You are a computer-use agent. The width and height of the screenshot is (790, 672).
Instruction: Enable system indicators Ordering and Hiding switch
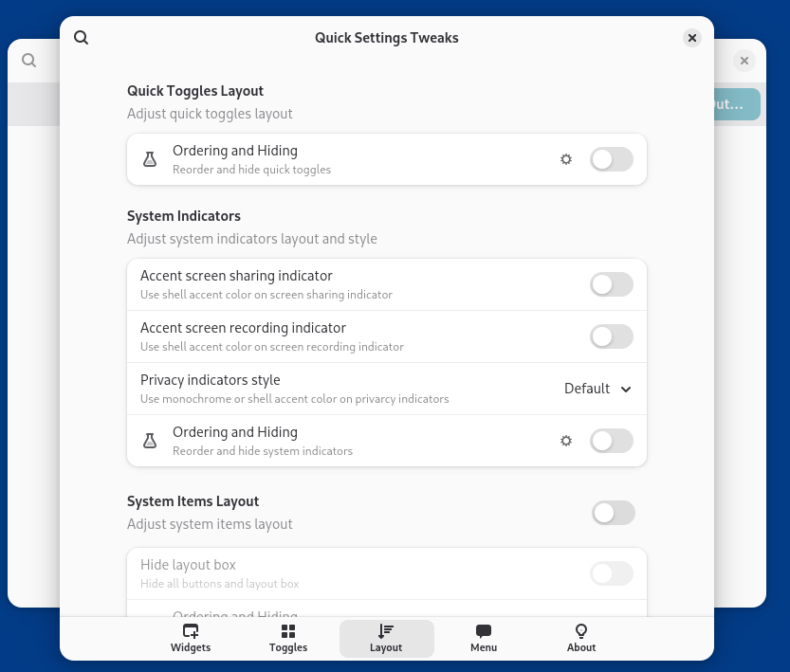pos(612,441)
